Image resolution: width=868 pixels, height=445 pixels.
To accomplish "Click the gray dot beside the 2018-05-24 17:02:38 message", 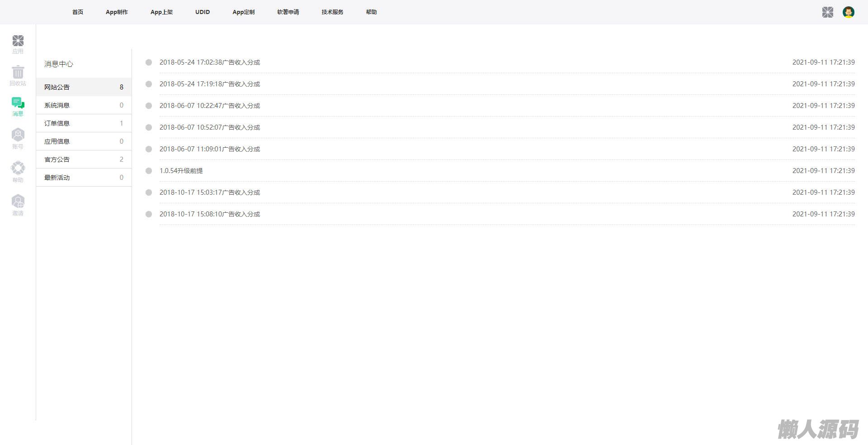I will pyautogui.click(x=148, y=62).
